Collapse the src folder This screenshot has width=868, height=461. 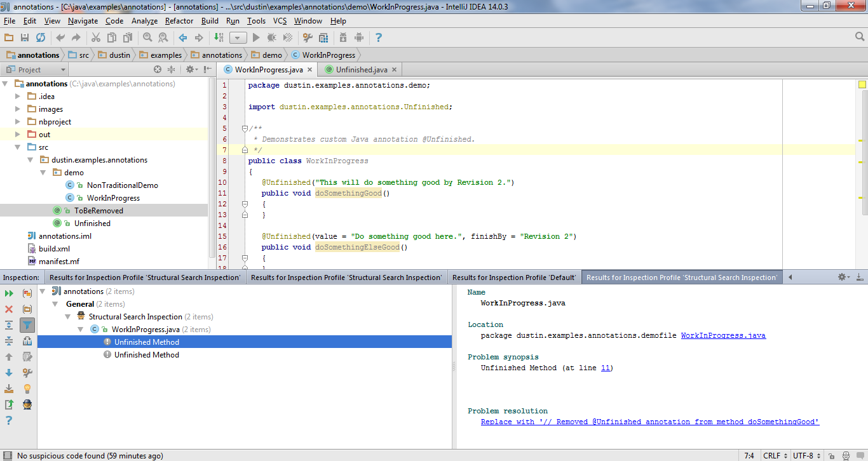click(x=18, y=147)
